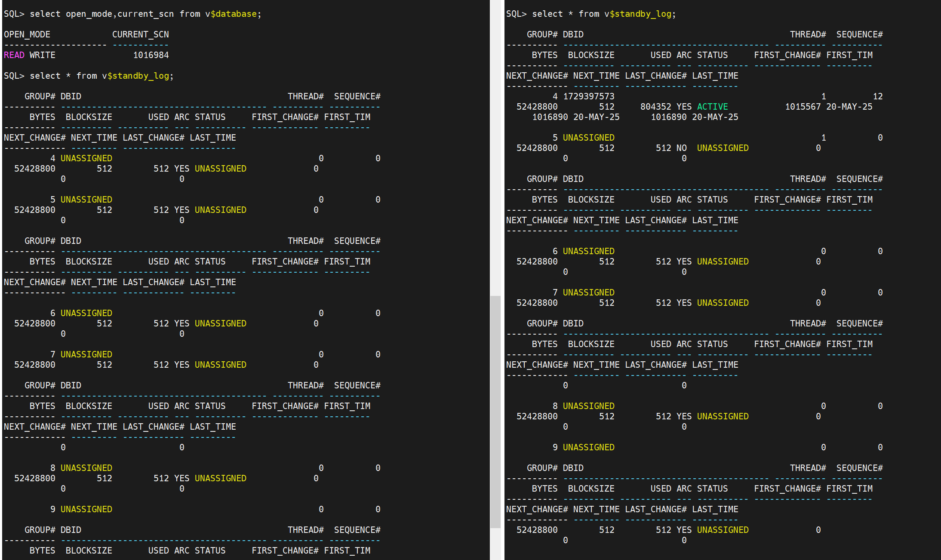Image resolution: width=941 pixels, height=560 pixels.
Task: Click the green ACTIVE status text
Action: pyautogui.click(x=712, y=107)
